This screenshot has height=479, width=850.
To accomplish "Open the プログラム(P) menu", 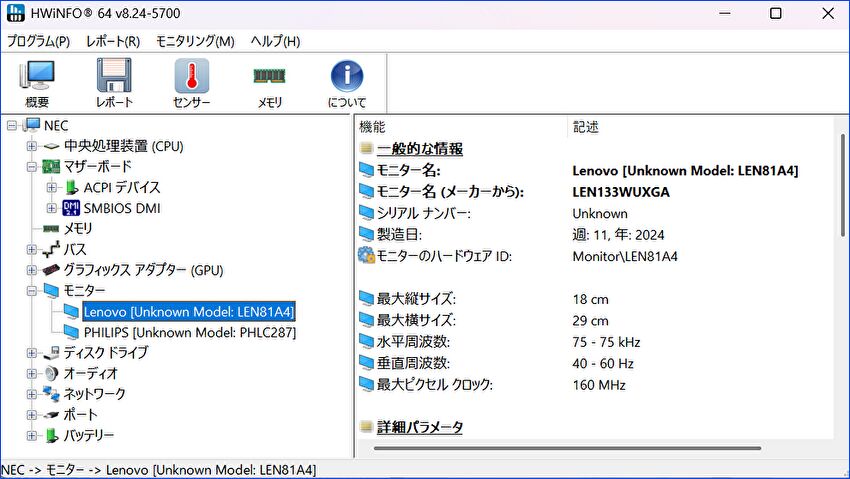I will click(38, 41).
